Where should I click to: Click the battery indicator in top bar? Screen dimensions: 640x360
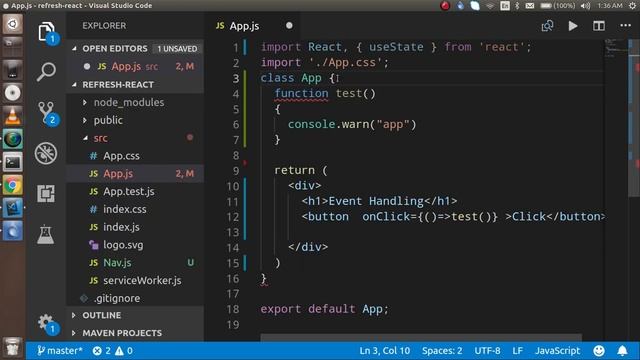tap(558, 6)
